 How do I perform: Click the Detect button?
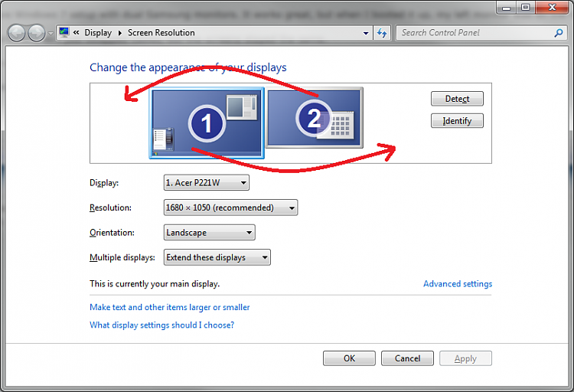(457, 99)
